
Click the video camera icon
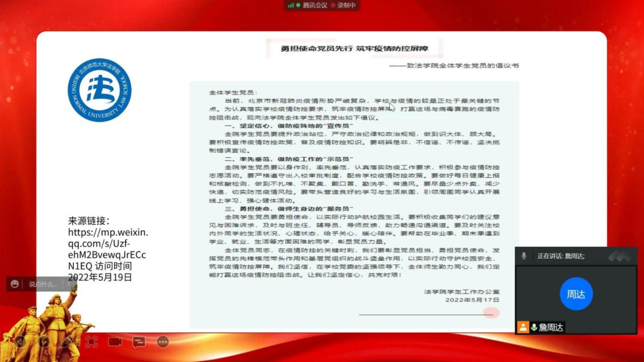pos(115,342)
